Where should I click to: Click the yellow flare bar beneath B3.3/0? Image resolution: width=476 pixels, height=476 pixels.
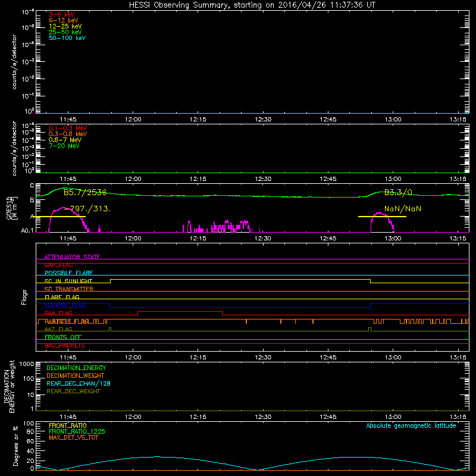[382, 217]
